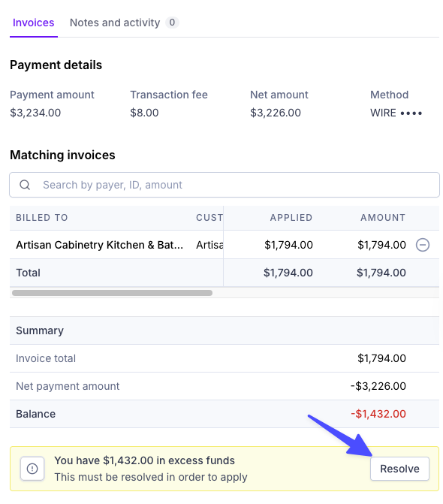Click the CUST column header
This screenshot has width=443, height=504.
pyautogui.click(x=209, y=218)
